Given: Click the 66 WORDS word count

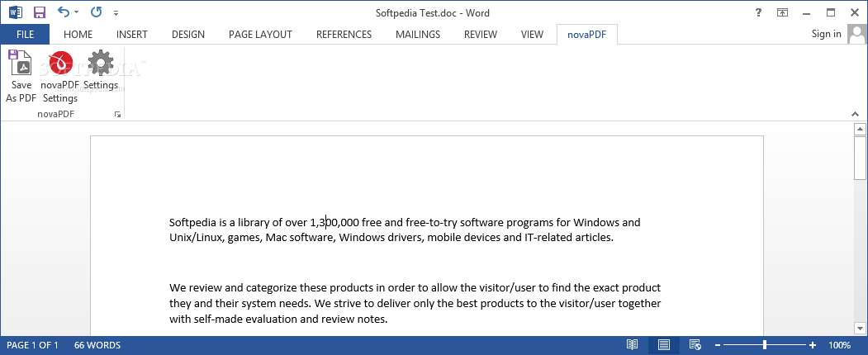Looking at the screenshot, I should tap(97, 345).
